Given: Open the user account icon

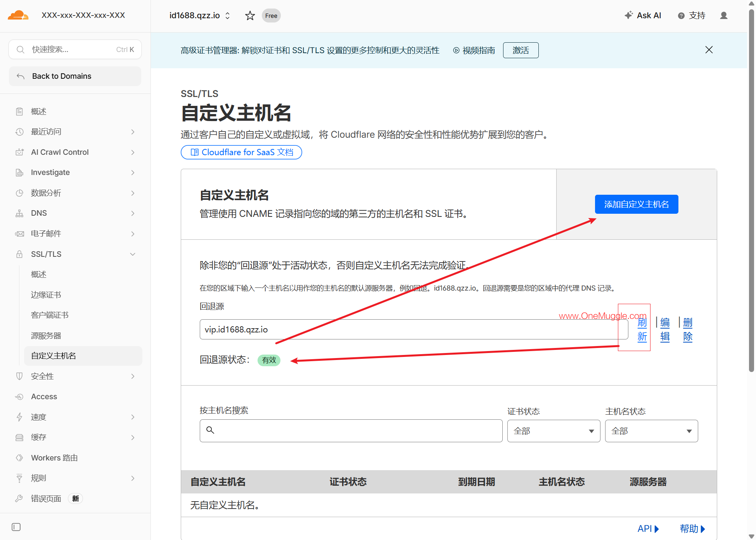Looking at the screenshot, I should 724,16.
